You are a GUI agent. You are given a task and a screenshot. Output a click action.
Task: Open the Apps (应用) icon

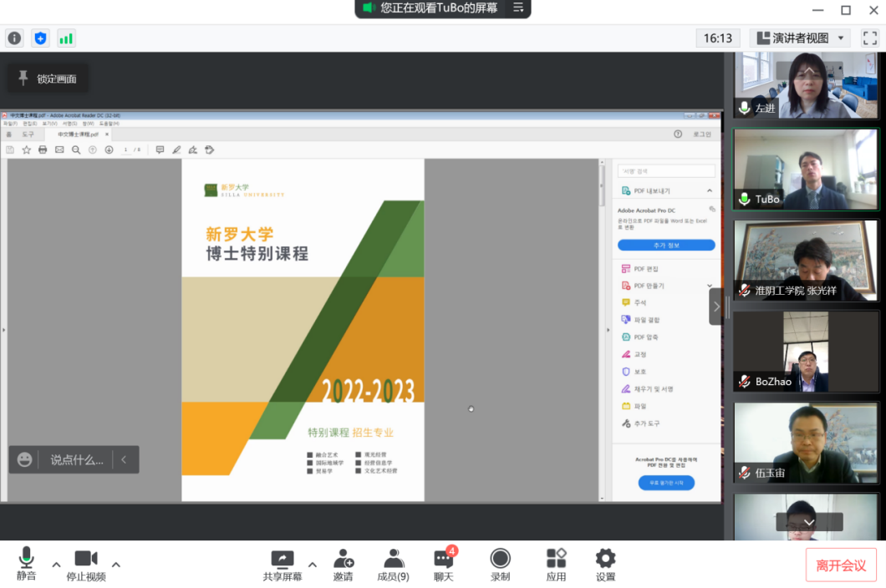click(556, 565)
